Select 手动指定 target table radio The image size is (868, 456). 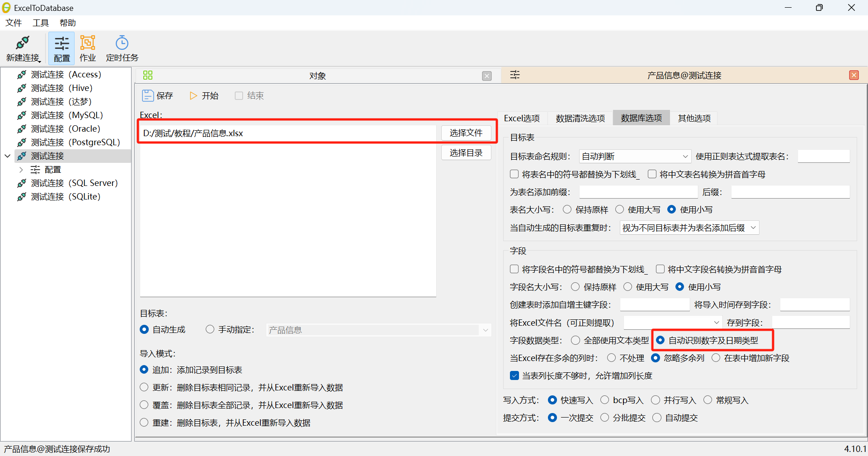click(210, 329)
